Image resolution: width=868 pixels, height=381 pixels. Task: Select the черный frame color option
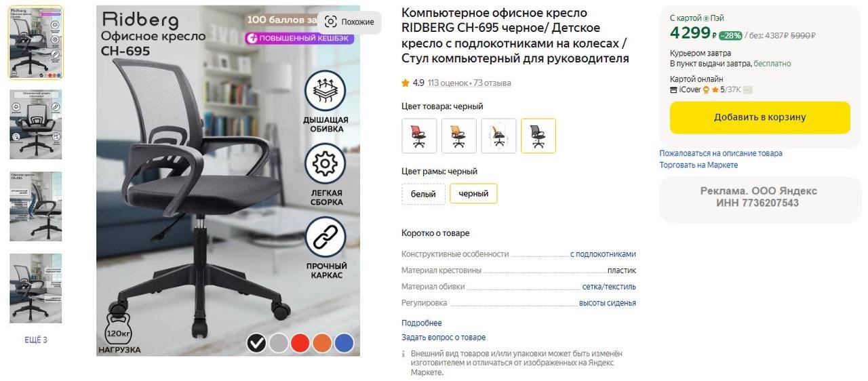pos(473,194)
